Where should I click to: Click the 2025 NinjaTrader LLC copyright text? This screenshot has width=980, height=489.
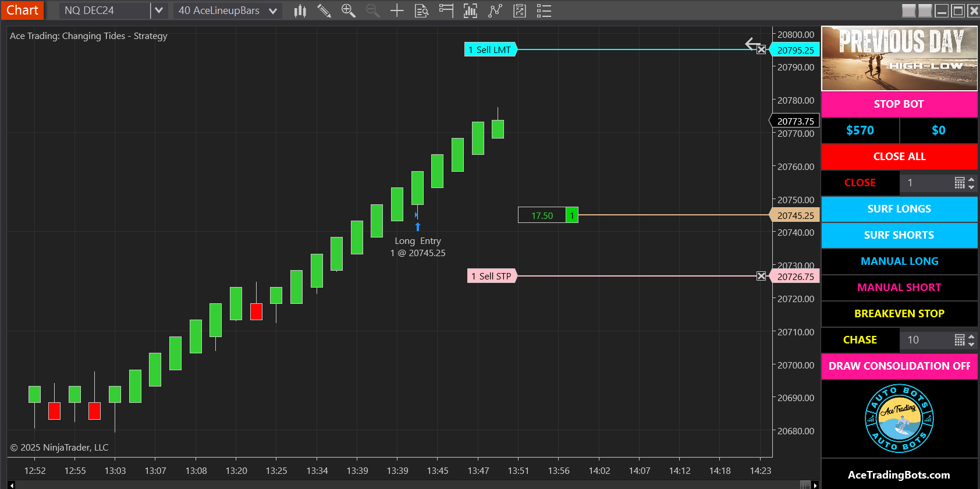[59, 447]
